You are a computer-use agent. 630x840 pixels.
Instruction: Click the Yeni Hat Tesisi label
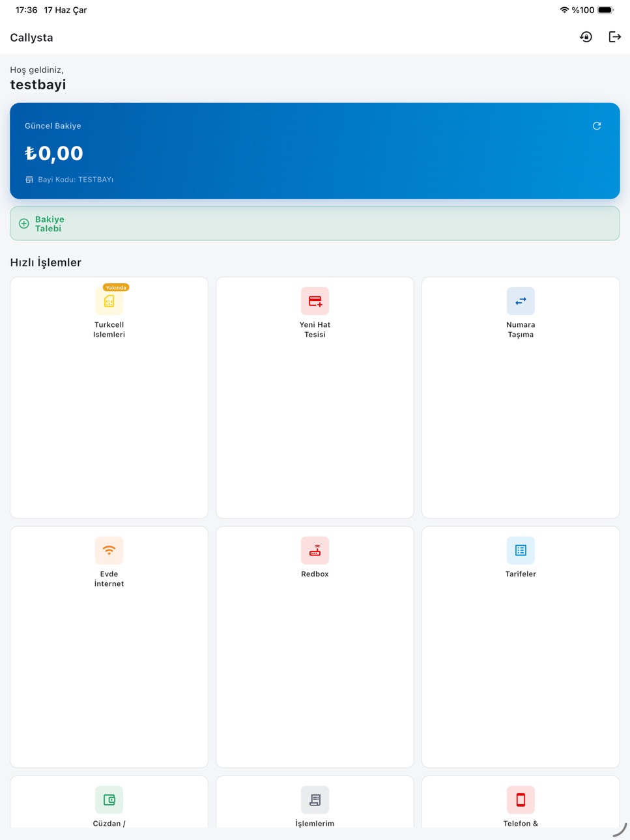(315, 329)
